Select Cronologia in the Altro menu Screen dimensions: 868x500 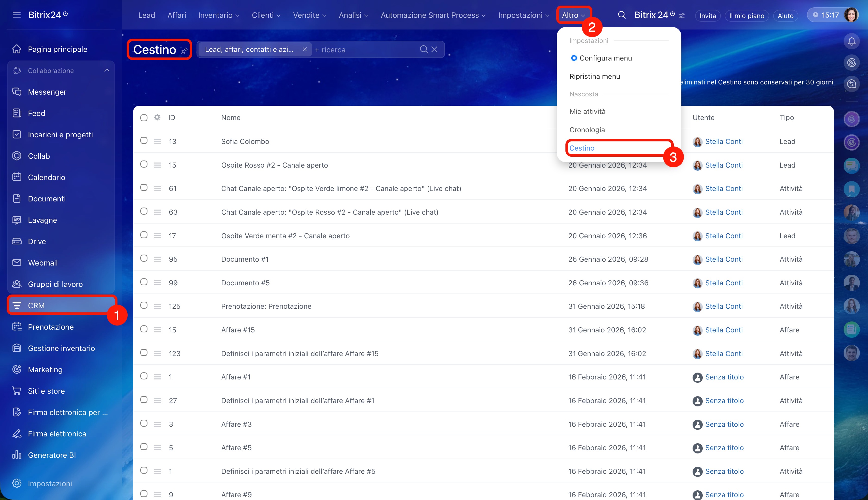click(x=587, y=130)
